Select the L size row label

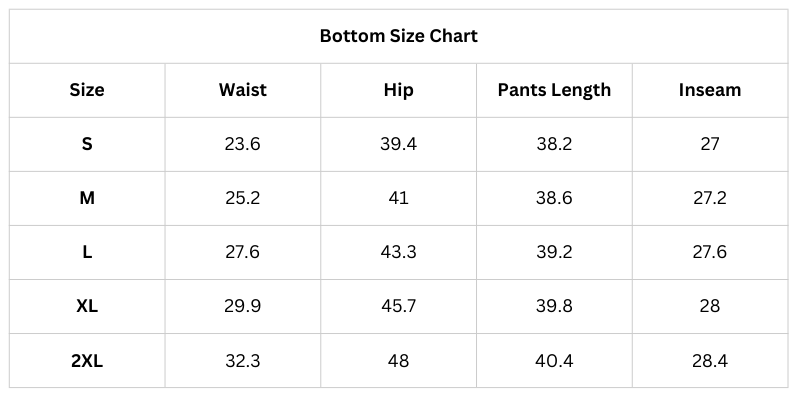tap(87, 252)
